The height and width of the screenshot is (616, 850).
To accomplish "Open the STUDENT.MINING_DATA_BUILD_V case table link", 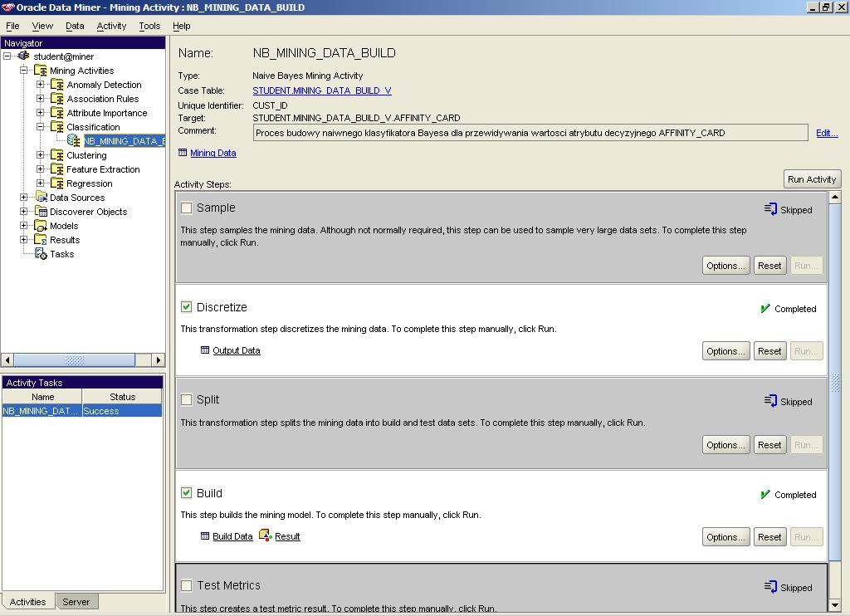I will tap(322, 90).
